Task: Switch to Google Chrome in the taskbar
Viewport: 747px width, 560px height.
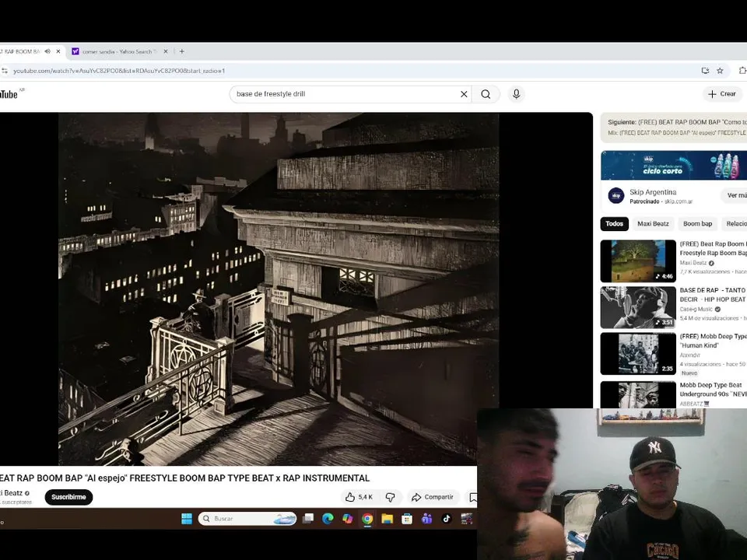Action: (x=367, y=519)
